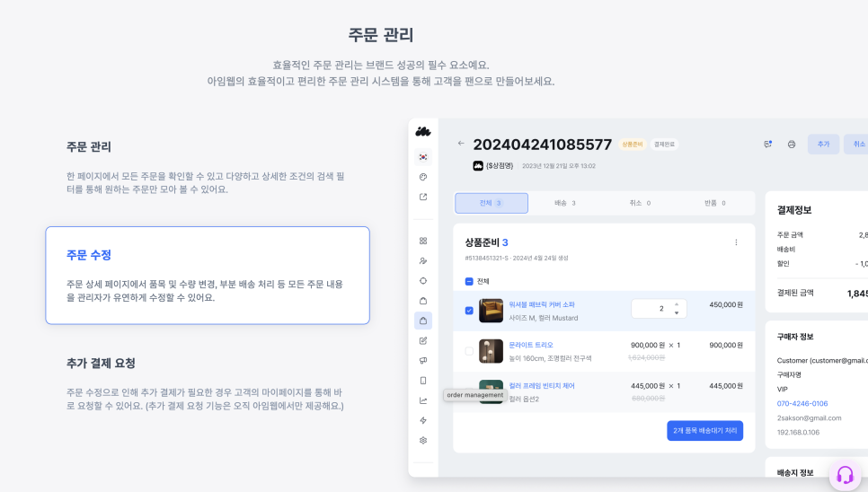The image size is (868, 492).
Task: Click the 상품준비 status badge by the order number
Action: [x=633, y=145]
